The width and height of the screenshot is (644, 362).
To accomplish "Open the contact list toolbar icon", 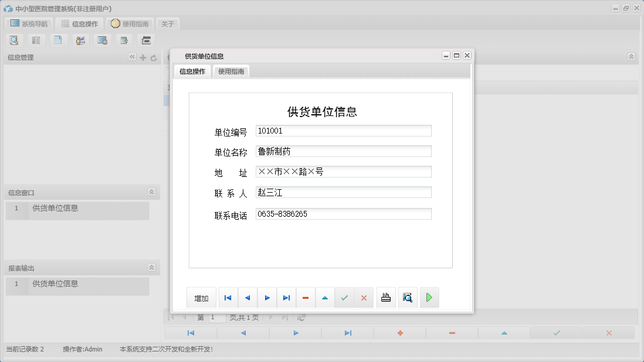I will point(36,40).
